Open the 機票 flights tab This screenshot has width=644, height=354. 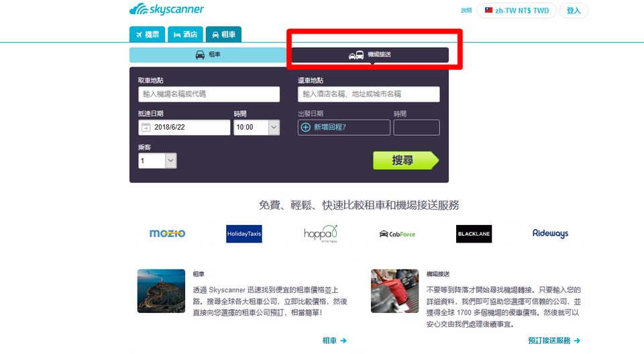pyautogui.click(x=147, y=34)
